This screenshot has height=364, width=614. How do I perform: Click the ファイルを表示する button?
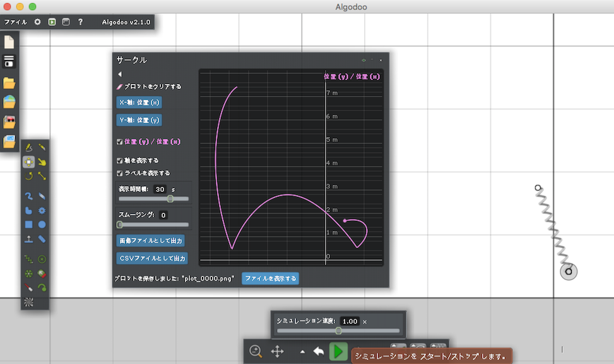click(270, 278)
